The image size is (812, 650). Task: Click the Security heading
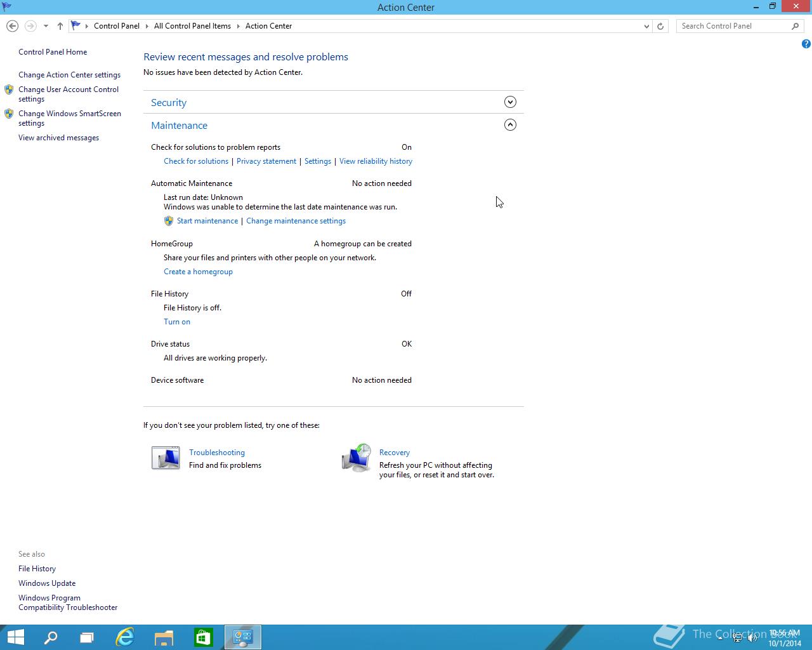(169, 102)
